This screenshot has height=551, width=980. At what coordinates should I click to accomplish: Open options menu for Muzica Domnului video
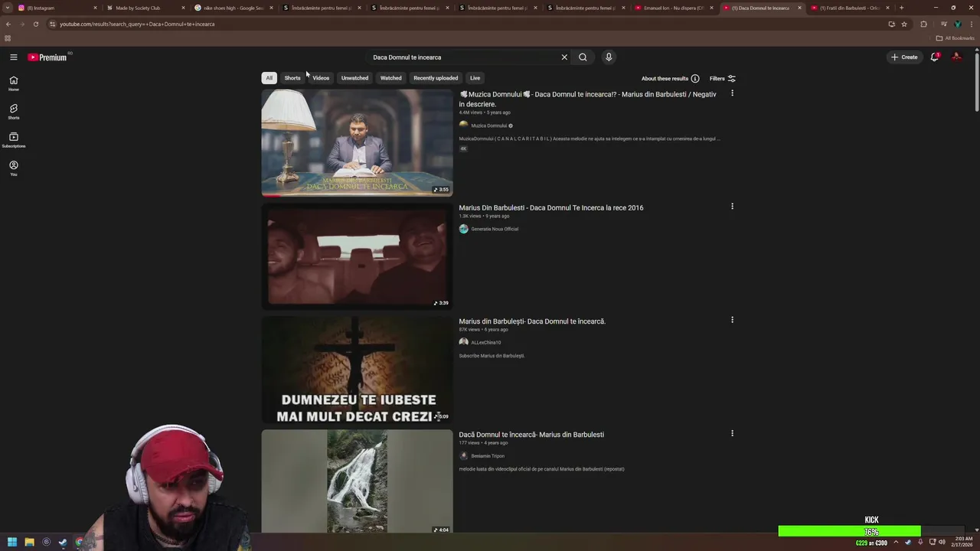point(732,93)
